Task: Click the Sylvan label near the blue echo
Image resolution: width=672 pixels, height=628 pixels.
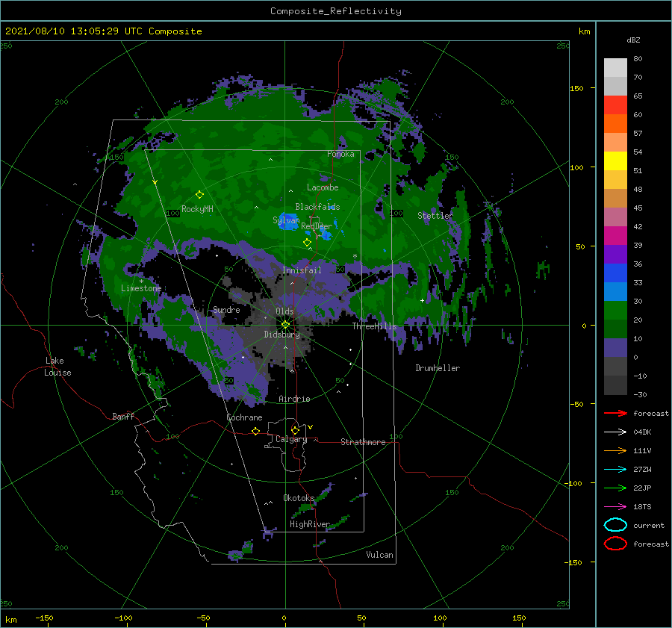Action: coord(286,220)
